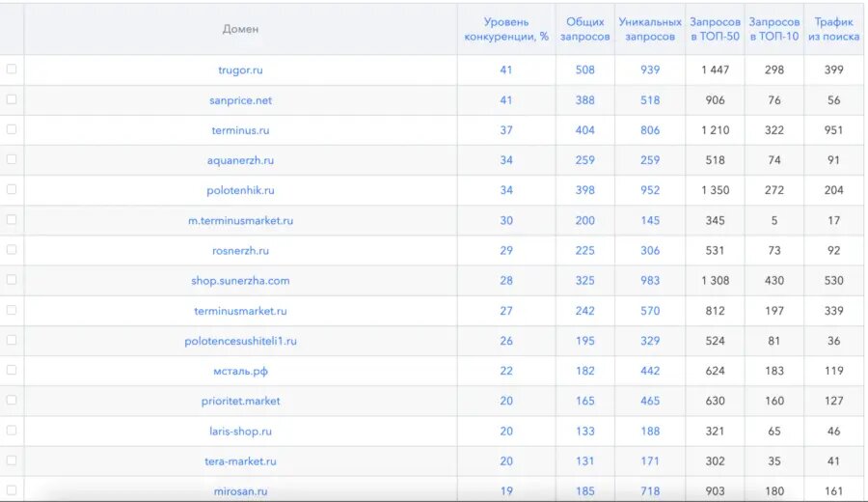
Task: Open unique queries value 806
Action: [x=650, y=130]
